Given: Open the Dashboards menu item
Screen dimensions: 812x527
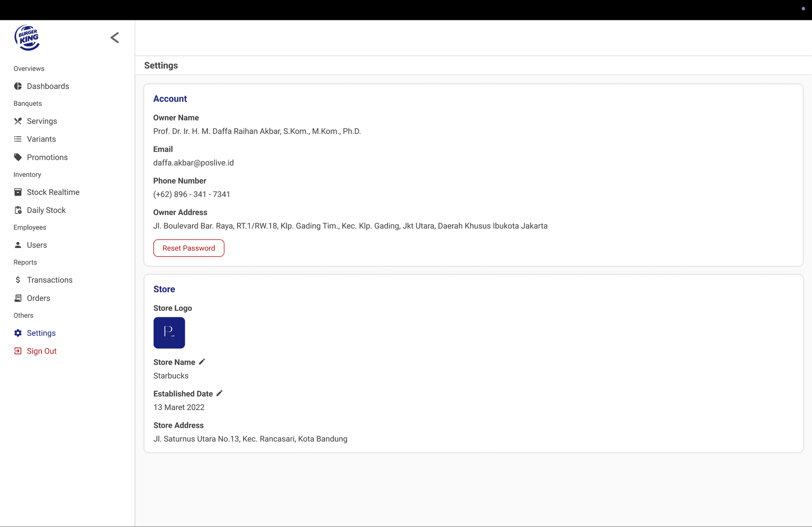Looking at the screenshot, I should 48,86.
